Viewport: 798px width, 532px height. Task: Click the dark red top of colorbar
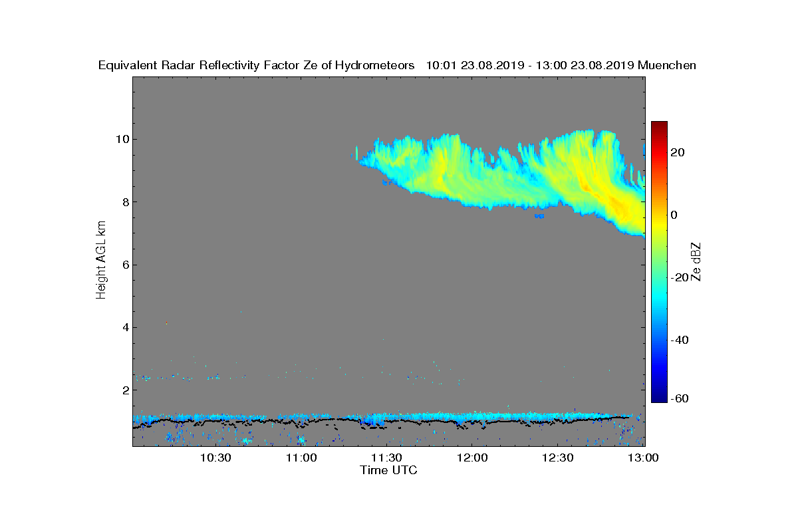(659, 125)
